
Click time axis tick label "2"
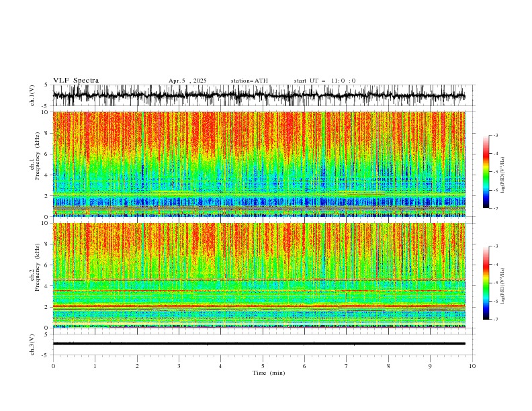point(137,366)
